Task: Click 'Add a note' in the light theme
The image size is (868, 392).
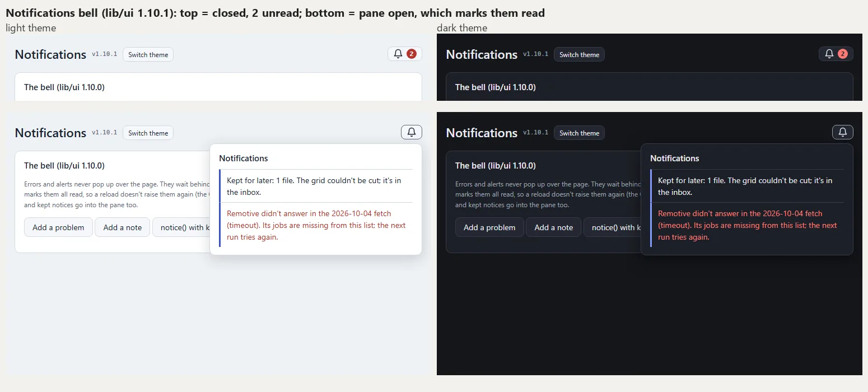Action: tap(123, 227)
